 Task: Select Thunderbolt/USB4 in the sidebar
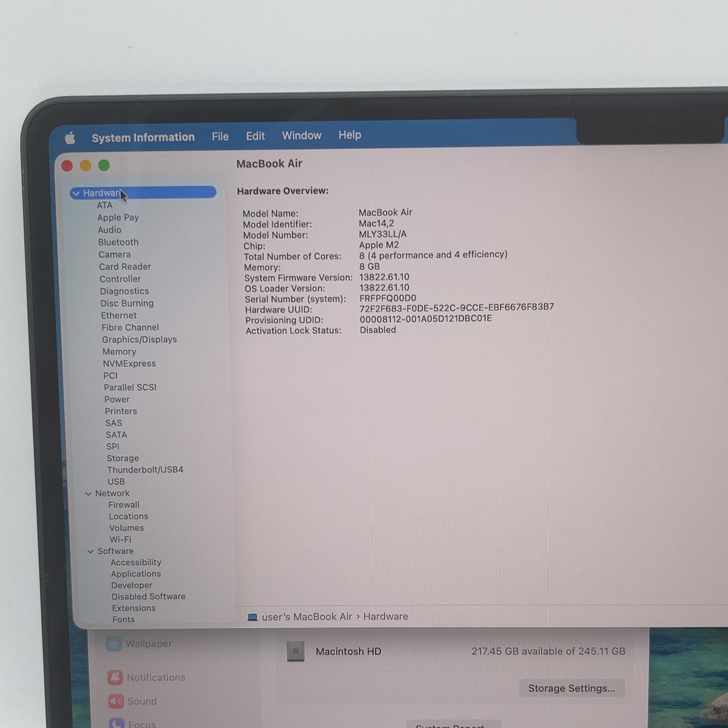pos(145,470)
